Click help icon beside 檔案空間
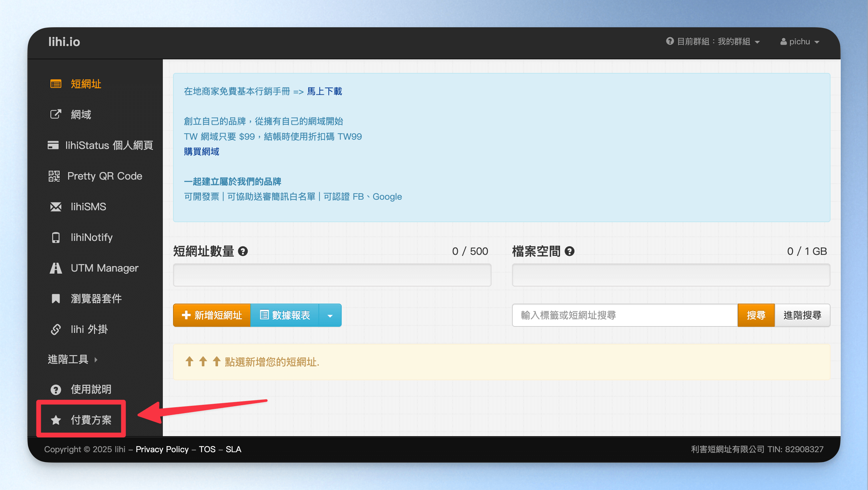Viewport: 868px width, 490px height. 570,251
